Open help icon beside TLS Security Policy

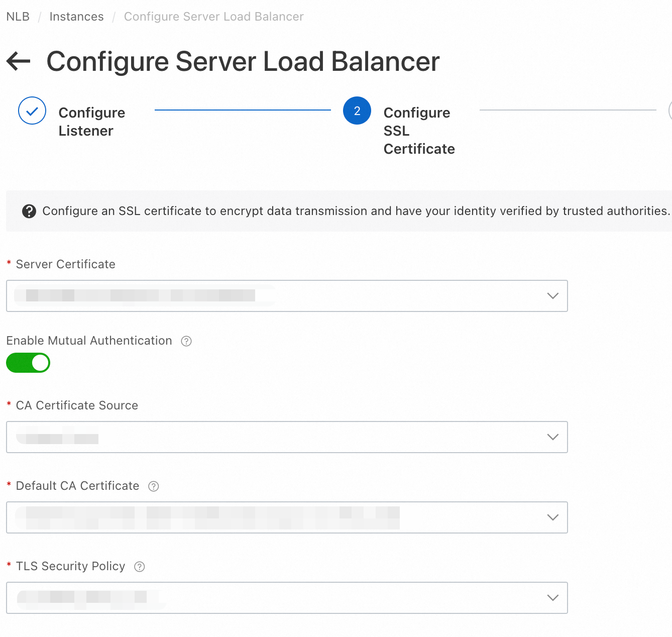140,567
